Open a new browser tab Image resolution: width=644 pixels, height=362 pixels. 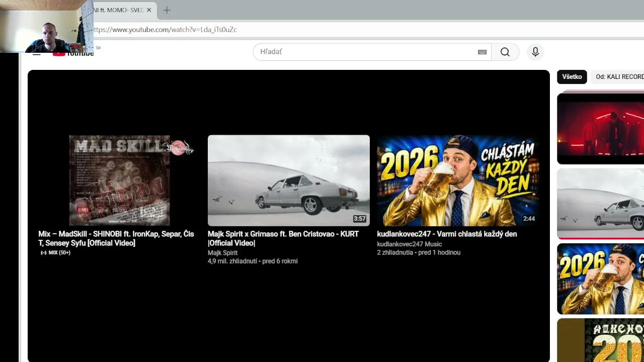167,10
